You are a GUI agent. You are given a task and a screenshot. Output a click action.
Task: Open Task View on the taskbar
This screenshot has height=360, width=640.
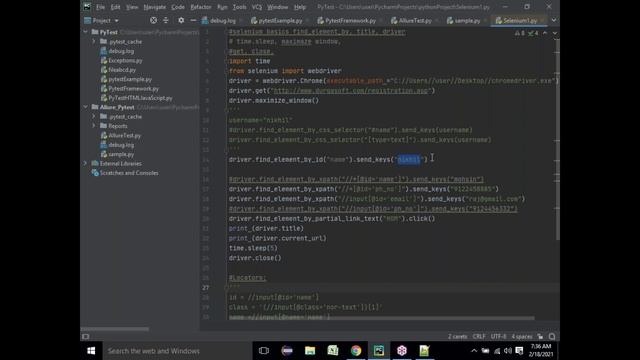(x=264, y=351)
